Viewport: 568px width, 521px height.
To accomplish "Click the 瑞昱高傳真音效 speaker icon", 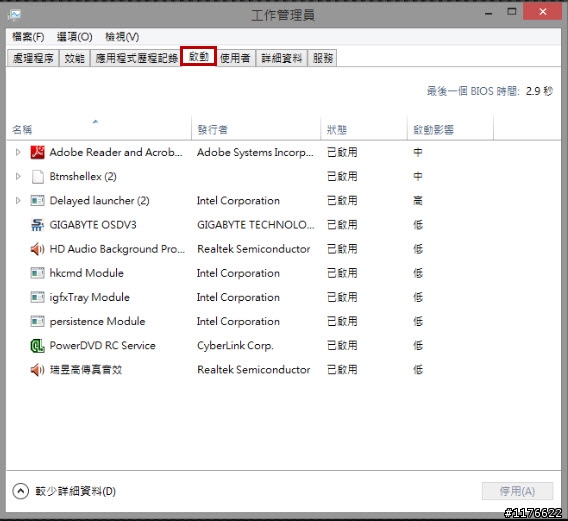I will (x=37, y=370).
